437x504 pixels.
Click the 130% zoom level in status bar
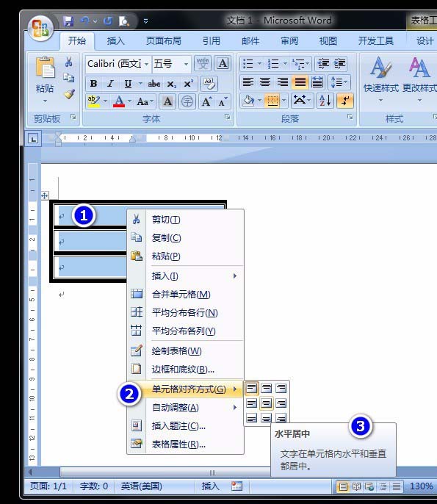(422, 486)
